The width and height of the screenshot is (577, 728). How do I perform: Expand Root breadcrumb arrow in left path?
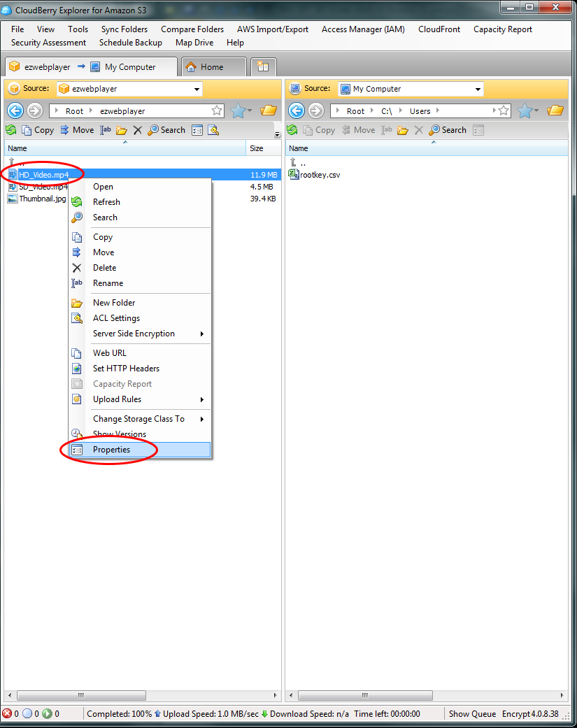[x=91, y=110]
